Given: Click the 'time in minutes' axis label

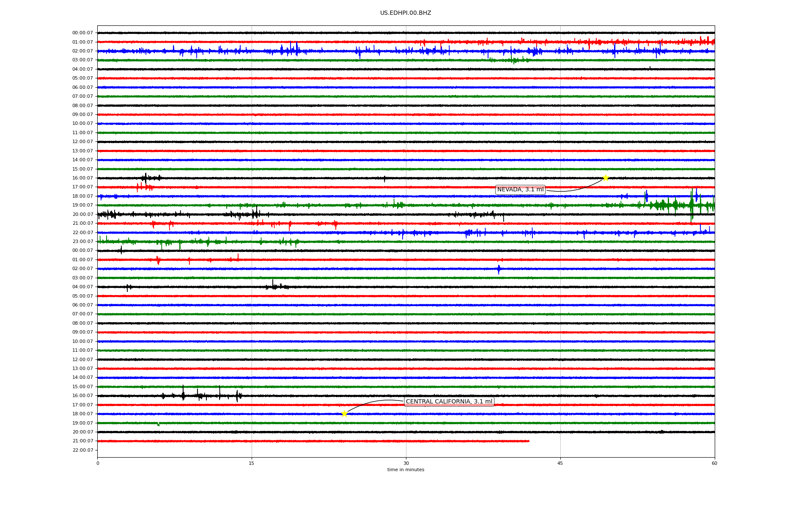Looking at the screenshot, I should (405, 470).
